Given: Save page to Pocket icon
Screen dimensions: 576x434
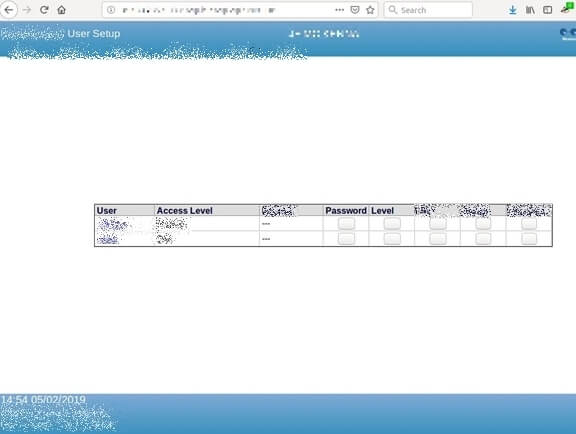Looking at the screenshot, I should (x=355, y=10).
